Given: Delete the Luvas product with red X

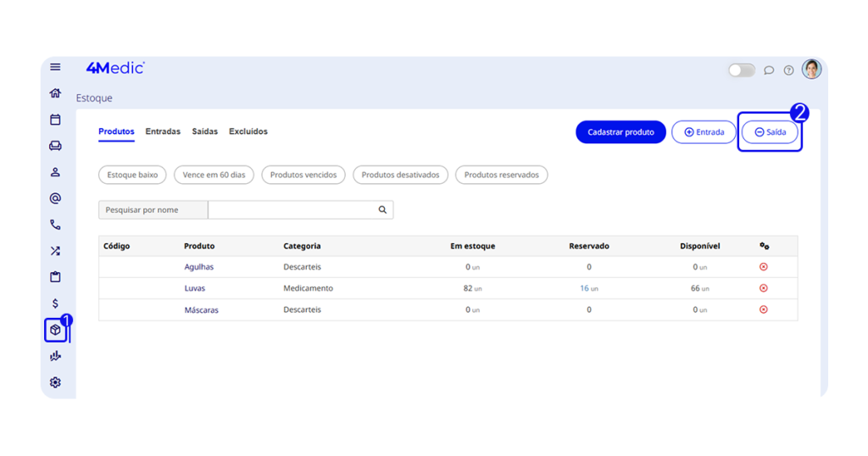Looking at the screenshot, I should pyautogui.click(x=763, y=288).
